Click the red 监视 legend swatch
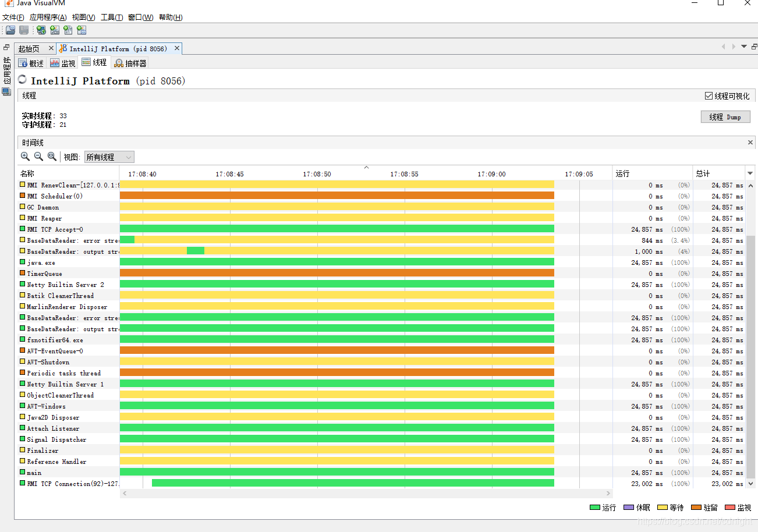The image size is (758, 532). click(729, 508)
